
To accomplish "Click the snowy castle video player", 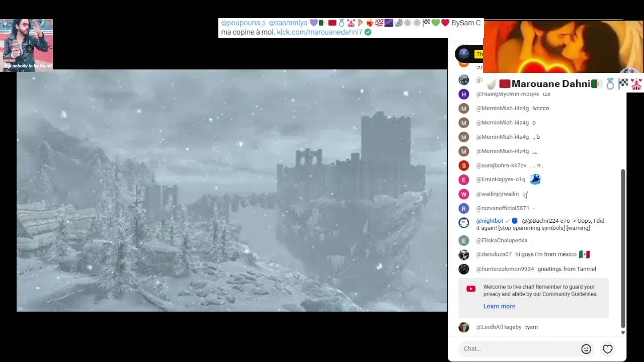I will pos(232,191).
